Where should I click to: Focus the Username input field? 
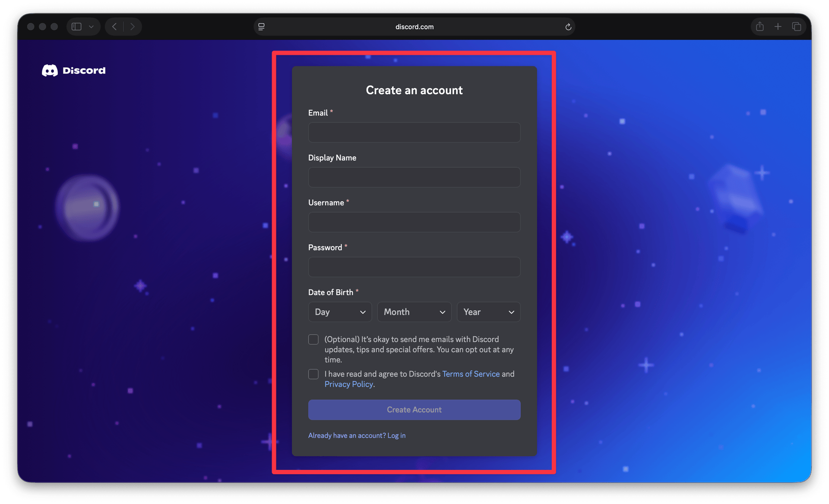click(x=414, y=222)
